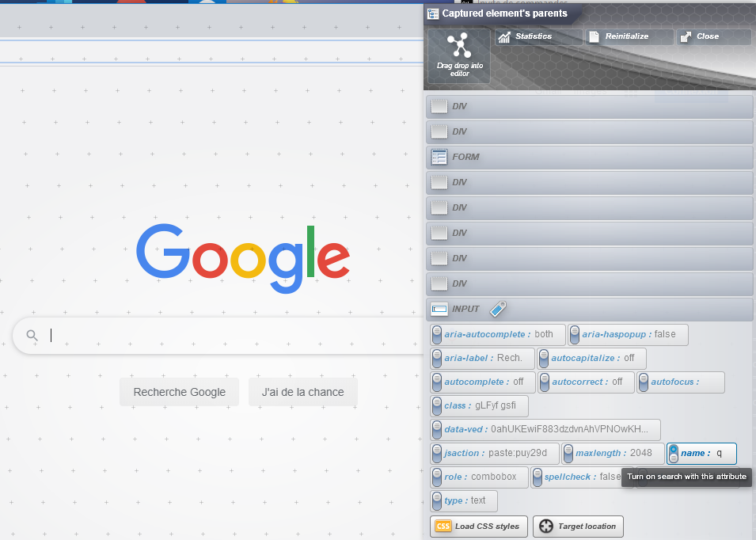
Task: Click the Target location button
Action: pos(578,526)
